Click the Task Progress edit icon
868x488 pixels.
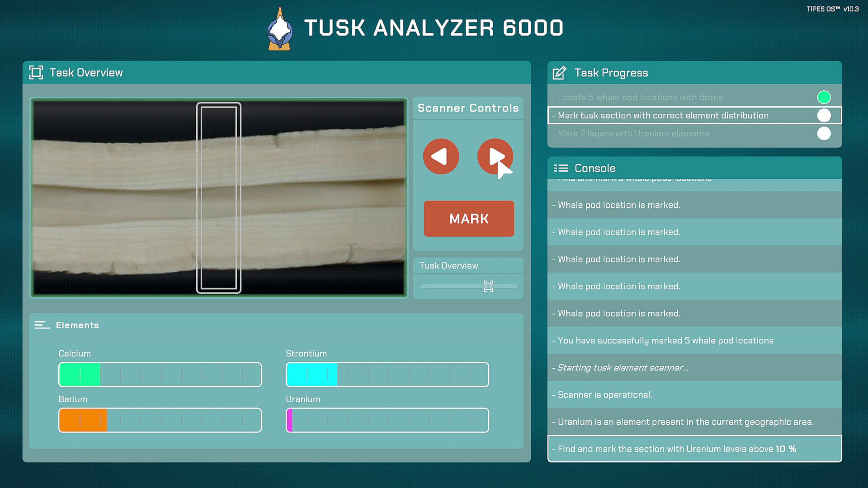[559, 73]
